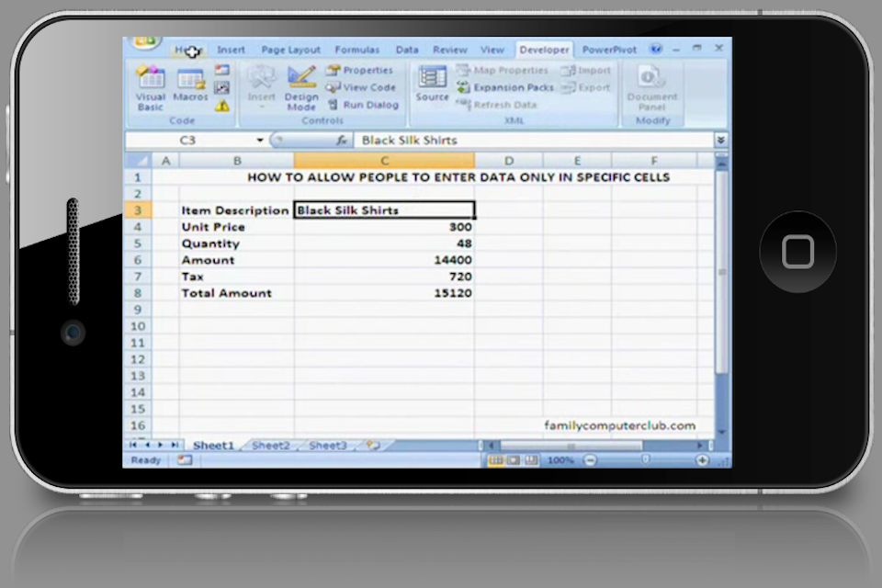Click the Insert Worksheet tab icon
882x588 pixels.
coord(372,445)
